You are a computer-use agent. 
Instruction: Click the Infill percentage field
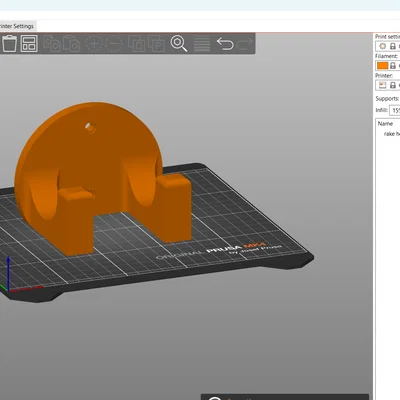coord(395,110)
